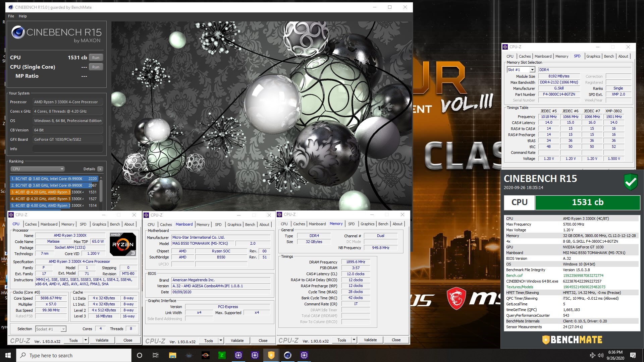Viewport: 644px width, 362px height.
Task: Click the Cortana circle icon on taskbar
Action: click(140, 355)
